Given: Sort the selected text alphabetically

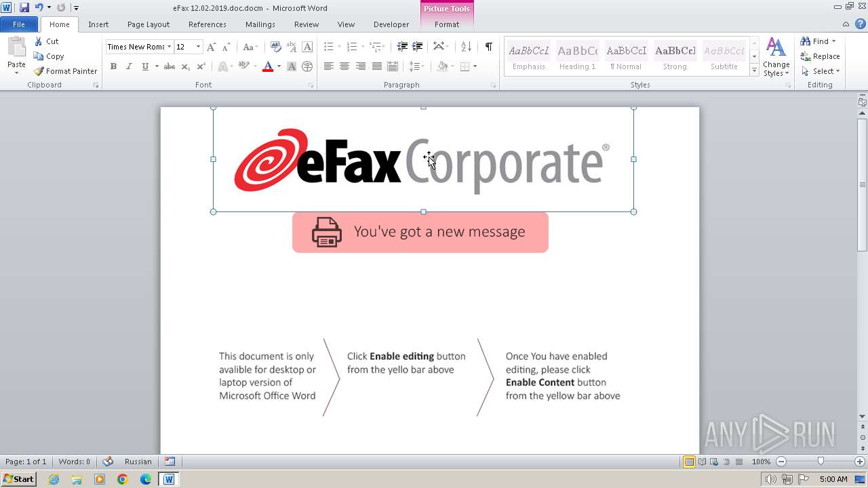Looking at the screenshot, I should [466, 47].
